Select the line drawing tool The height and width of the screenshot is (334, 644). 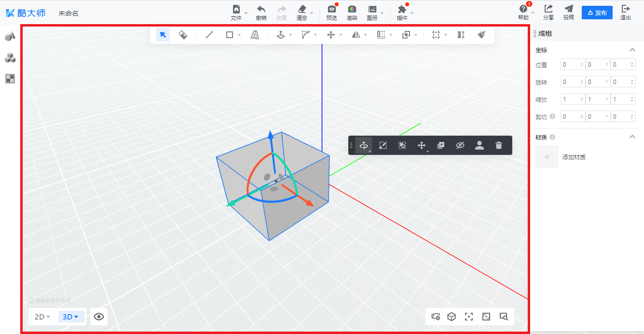click(209, 35)
